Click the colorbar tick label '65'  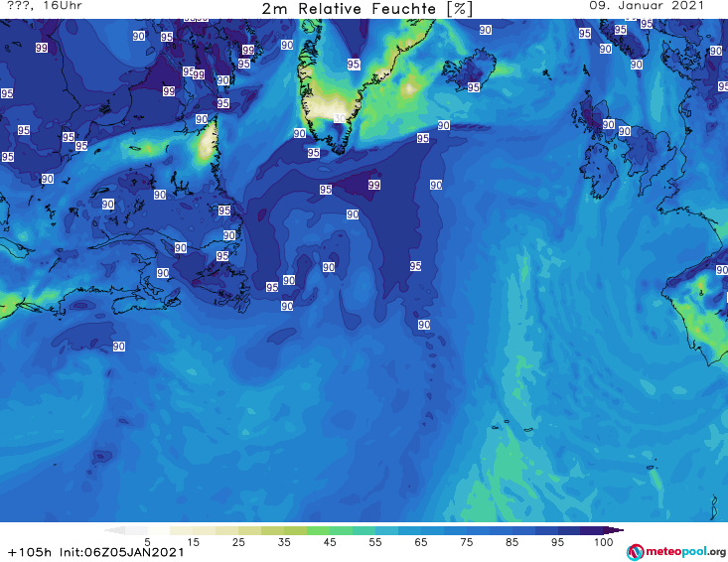tap(421, 542)
